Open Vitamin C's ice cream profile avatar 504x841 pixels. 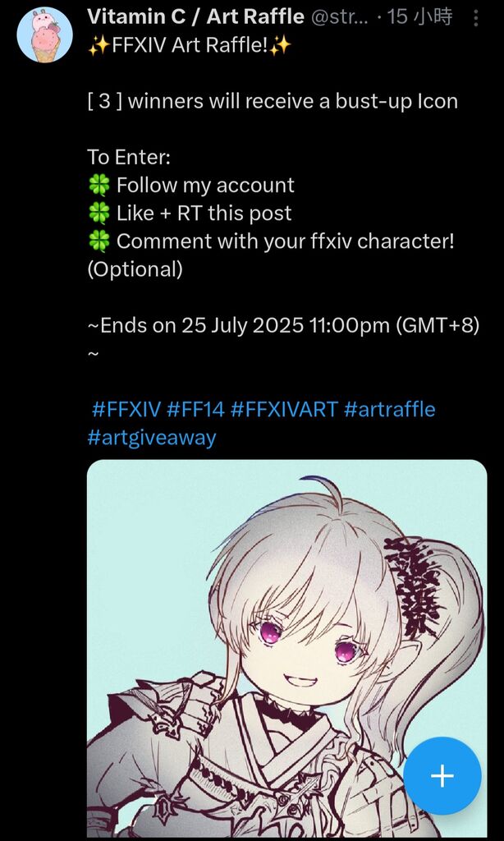[x=45, y=35]
